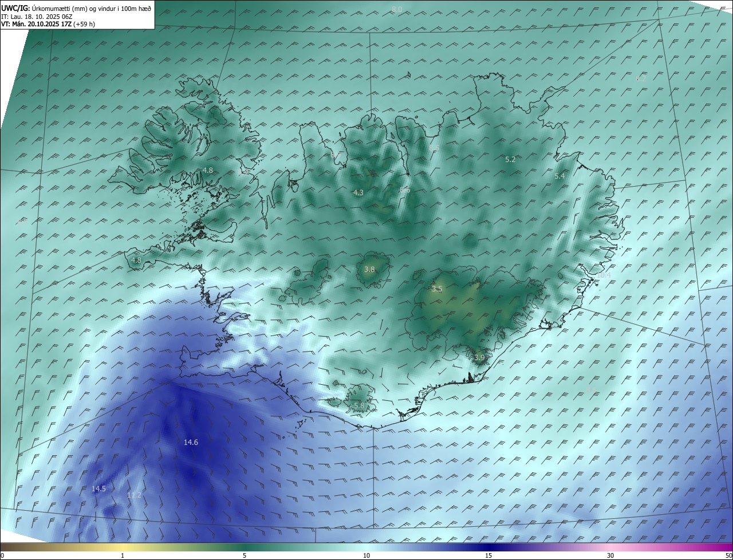The height and width of the screenshot is (560, 733).
Task: Click the '14.5' precipitation value label
Action: [x=99, y=489]
